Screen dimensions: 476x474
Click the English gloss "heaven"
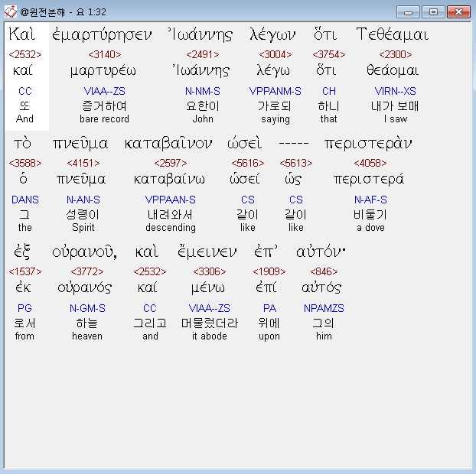click(87, 336)
